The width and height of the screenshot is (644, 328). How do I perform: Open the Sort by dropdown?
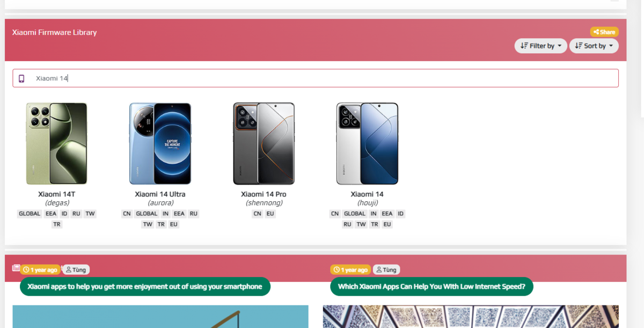[594, 46]
